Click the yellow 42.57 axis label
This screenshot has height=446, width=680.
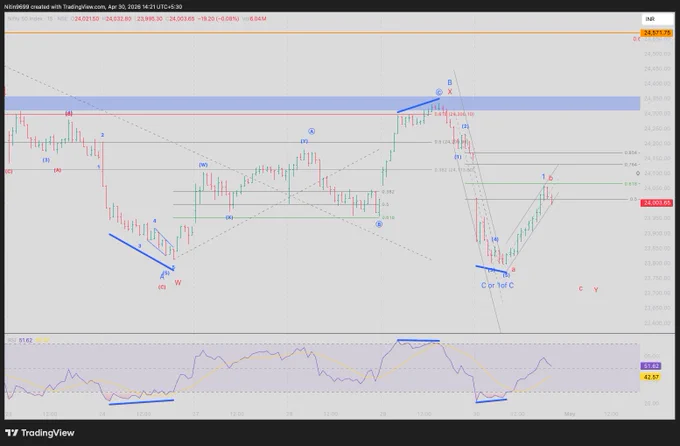tap(651, 377)
